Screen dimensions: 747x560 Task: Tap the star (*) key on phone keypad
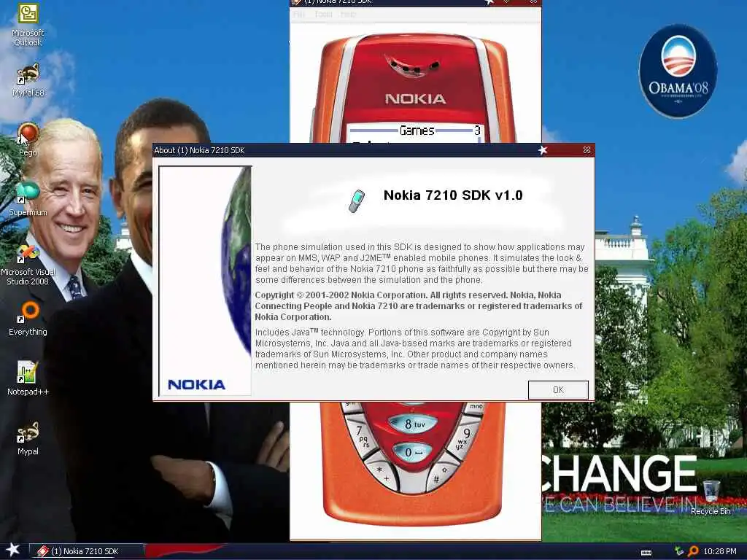pos(383,472)
